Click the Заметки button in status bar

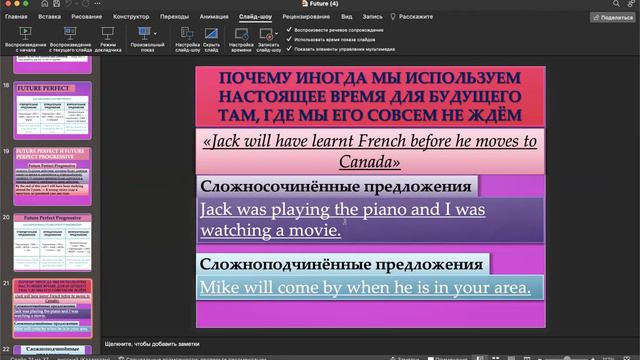(405, 358)
